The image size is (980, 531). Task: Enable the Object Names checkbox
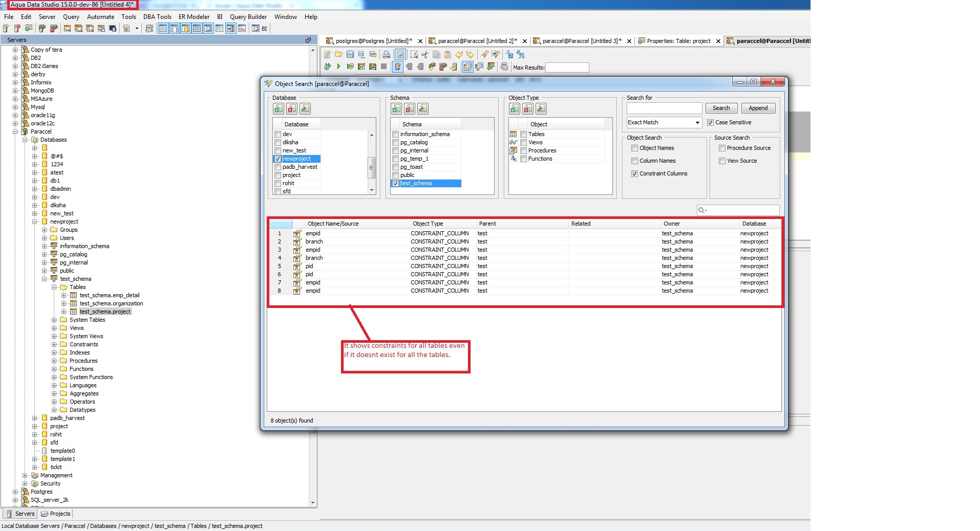(635, 148)
